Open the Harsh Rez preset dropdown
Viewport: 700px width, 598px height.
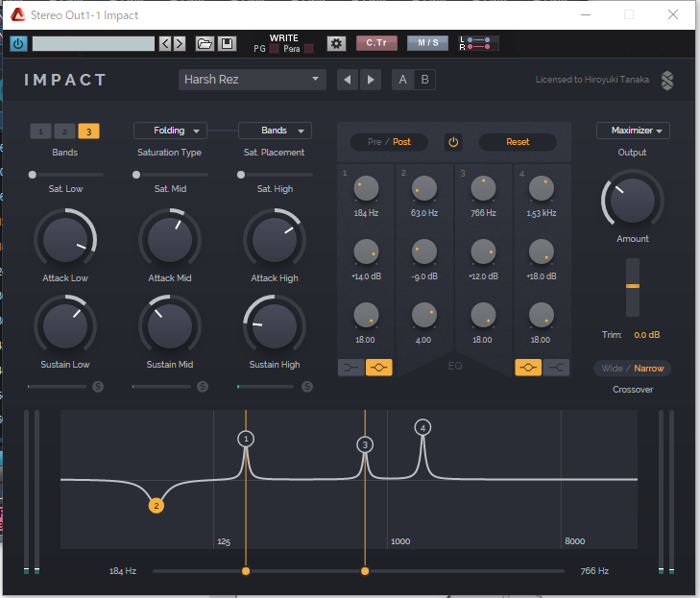[253, 80]
